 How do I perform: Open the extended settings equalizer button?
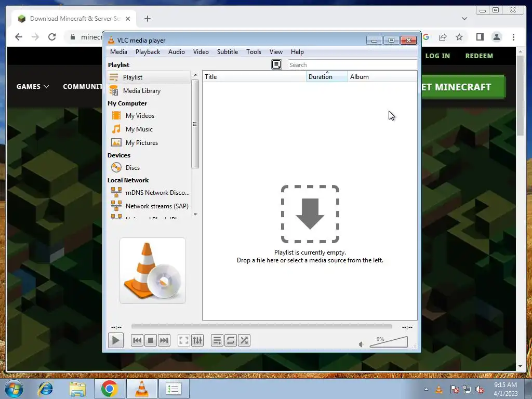coord(197,340)
